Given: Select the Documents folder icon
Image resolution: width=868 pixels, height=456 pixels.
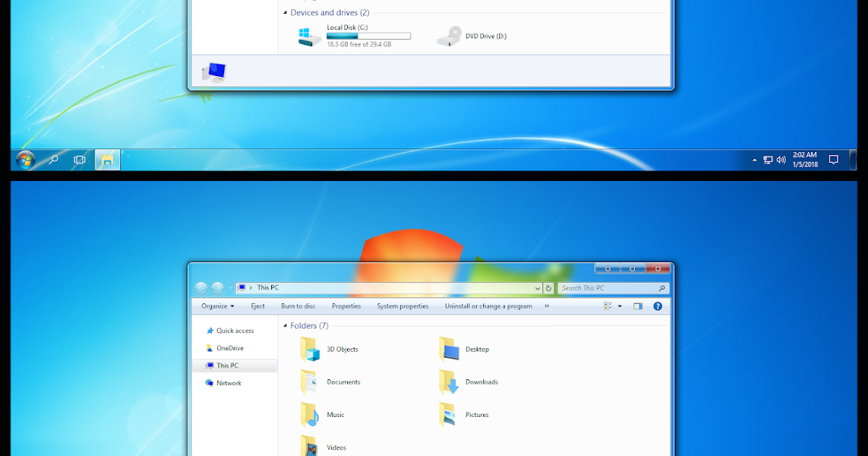Looking at the screenshot, I should 310,382.
